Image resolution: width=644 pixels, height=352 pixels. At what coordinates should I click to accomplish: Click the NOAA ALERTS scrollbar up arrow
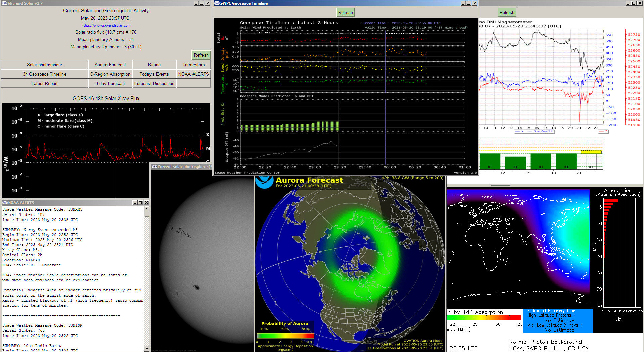[x=147, y=209]
